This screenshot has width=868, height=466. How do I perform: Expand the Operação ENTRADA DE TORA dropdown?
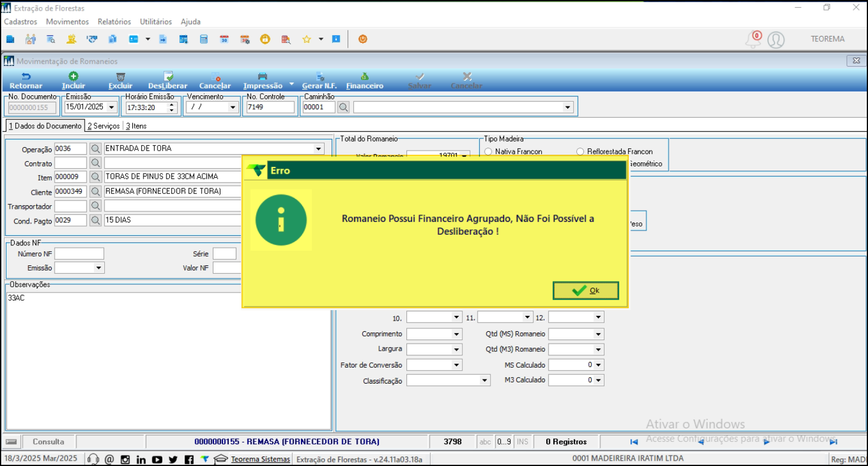(319, 149)
